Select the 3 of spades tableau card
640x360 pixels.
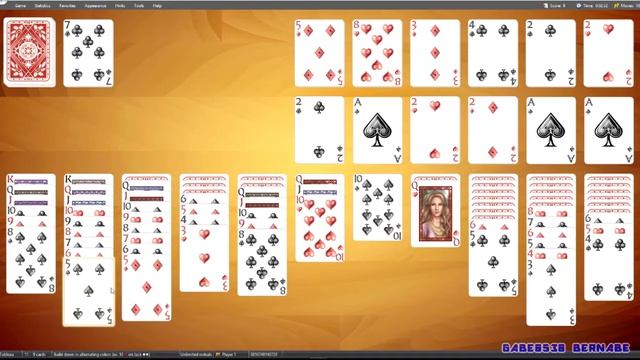[551, 292]
